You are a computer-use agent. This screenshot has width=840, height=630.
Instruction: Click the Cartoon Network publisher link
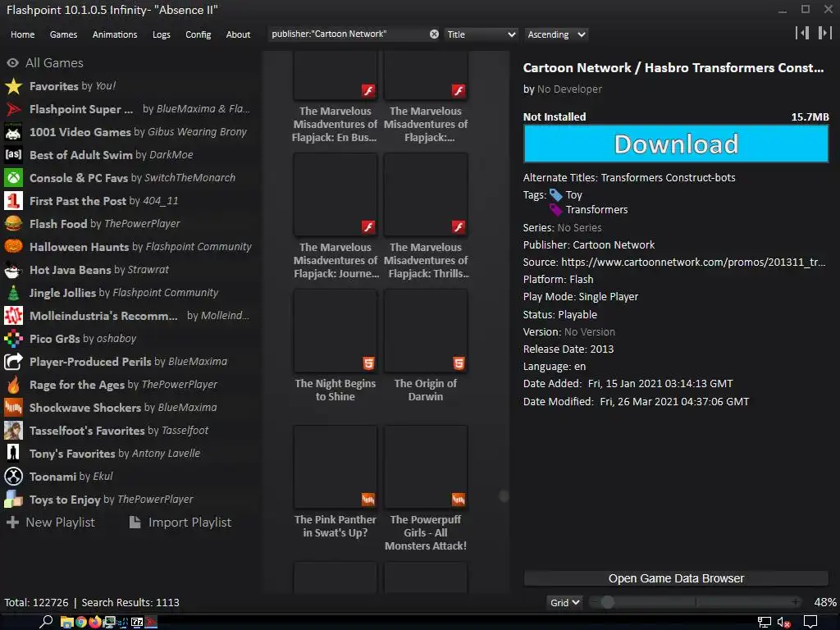tap(614, 244)
